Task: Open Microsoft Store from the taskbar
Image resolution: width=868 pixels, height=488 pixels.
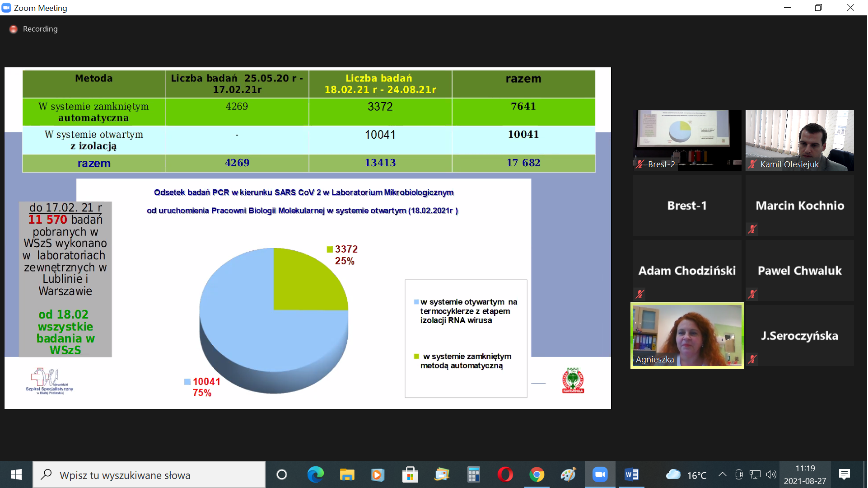Action: pyautogui.click(x=410, y=474)
